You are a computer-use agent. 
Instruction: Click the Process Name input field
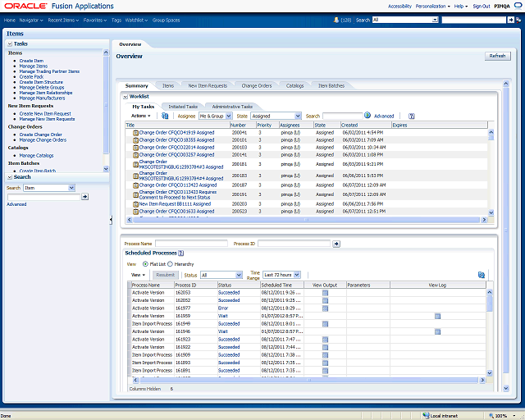(x=190, y=244)
